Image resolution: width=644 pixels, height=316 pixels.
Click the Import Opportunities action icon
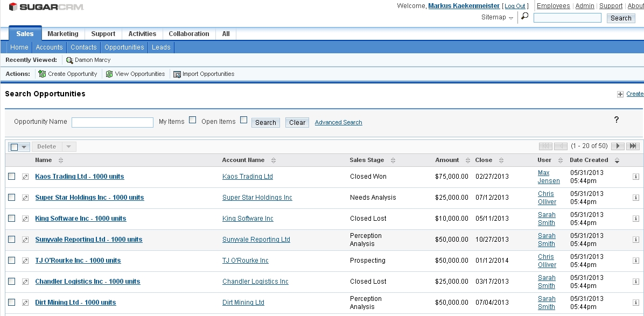tap(177, 74)
